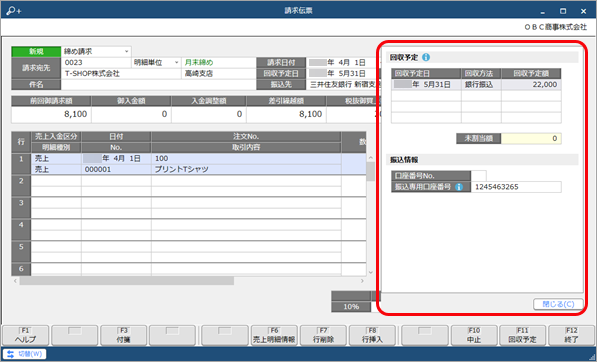Image resolution: width=597 pixels, height=362 pixels.
Task: Click the 前回御請求額 value 8,100
Action: tap(51, 114)
